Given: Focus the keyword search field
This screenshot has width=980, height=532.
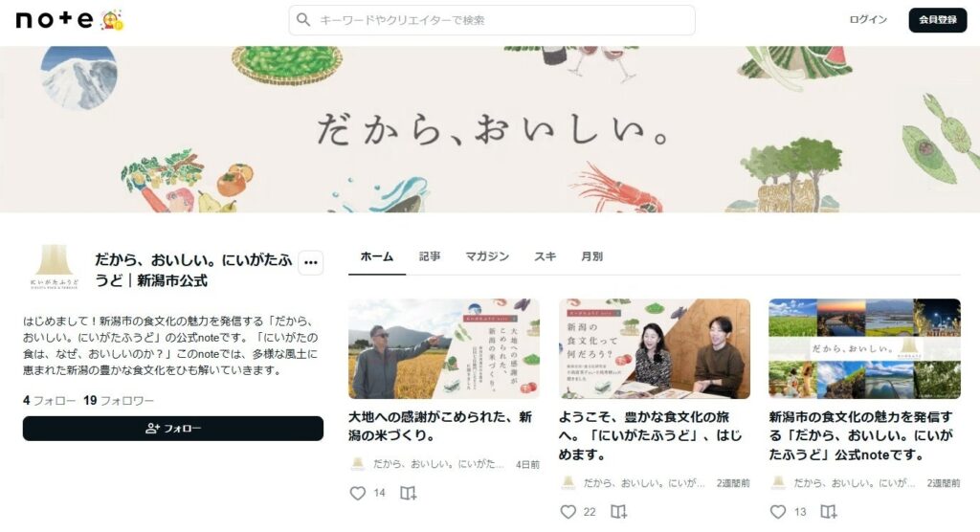Looking at the screenshot, I should point(492,20).
